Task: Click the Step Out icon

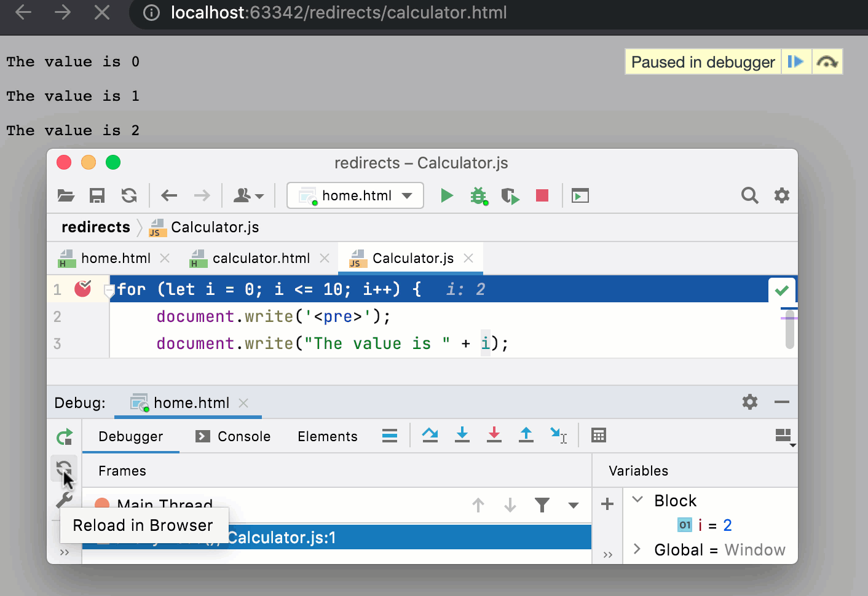Action: click(526, 435)
